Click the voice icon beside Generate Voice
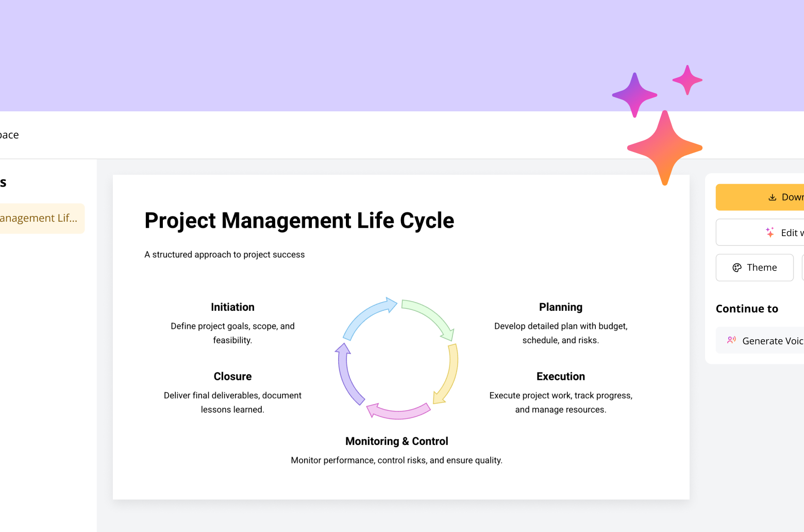This screenshot has width=804, height=532. [x=731, y=340]
